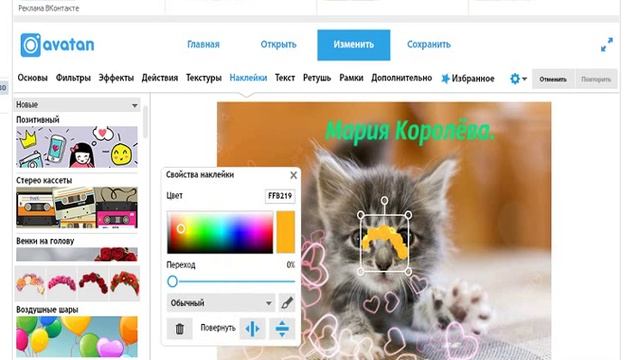This screenshot has width=640, height=360.
Task: Open the Венки на голову banner thumbnail
Action: tap(77, 254)
